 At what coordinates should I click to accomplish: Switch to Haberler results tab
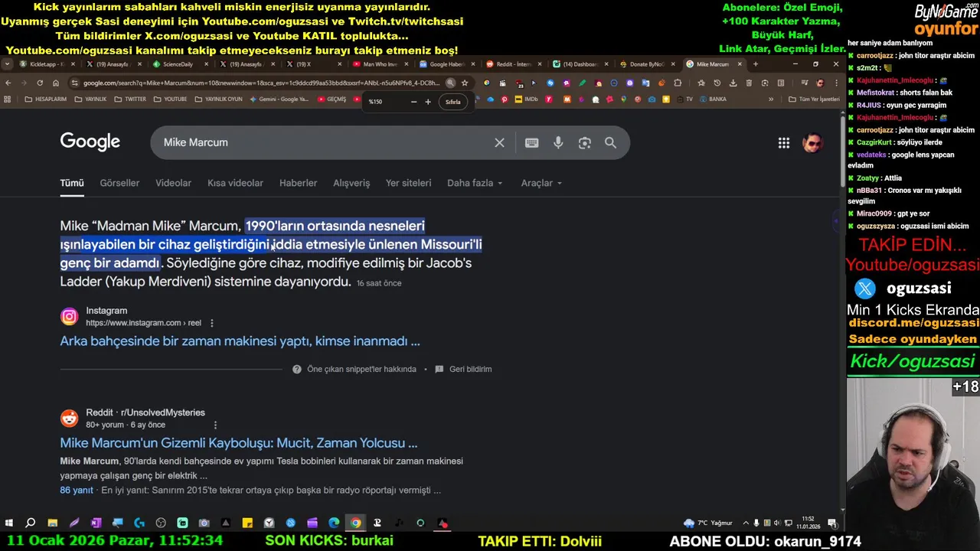(298, 183)
